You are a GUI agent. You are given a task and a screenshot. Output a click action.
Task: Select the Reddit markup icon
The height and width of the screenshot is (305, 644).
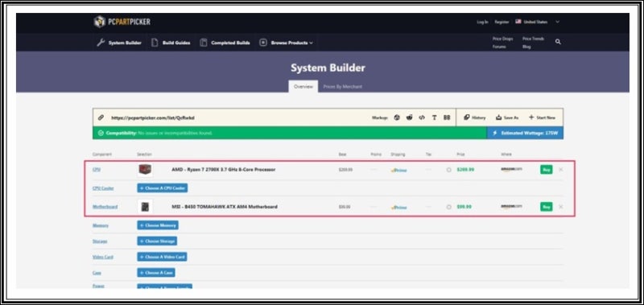coord(409,117)
